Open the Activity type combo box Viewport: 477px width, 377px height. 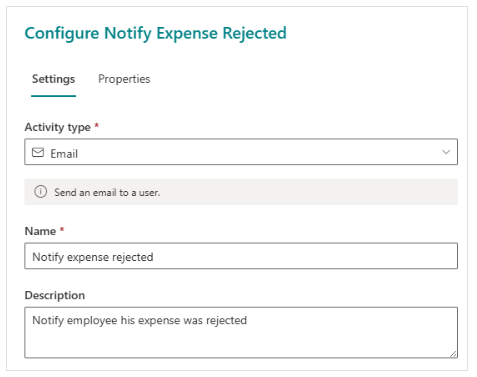(x=241, y=152)
